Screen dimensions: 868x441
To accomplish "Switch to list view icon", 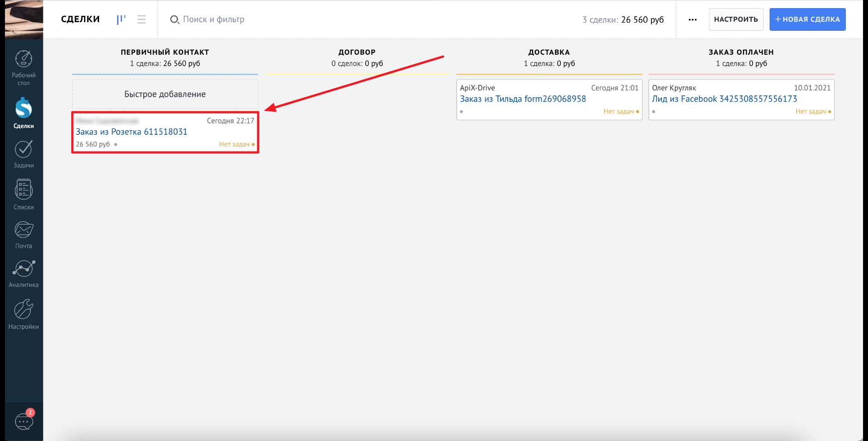I will (142, 19).
